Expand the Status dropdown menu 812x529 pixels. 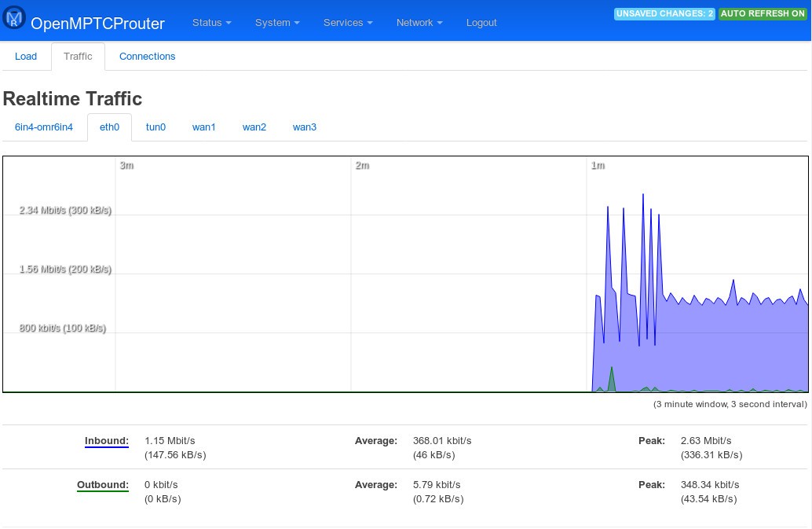tap(211, 23)
